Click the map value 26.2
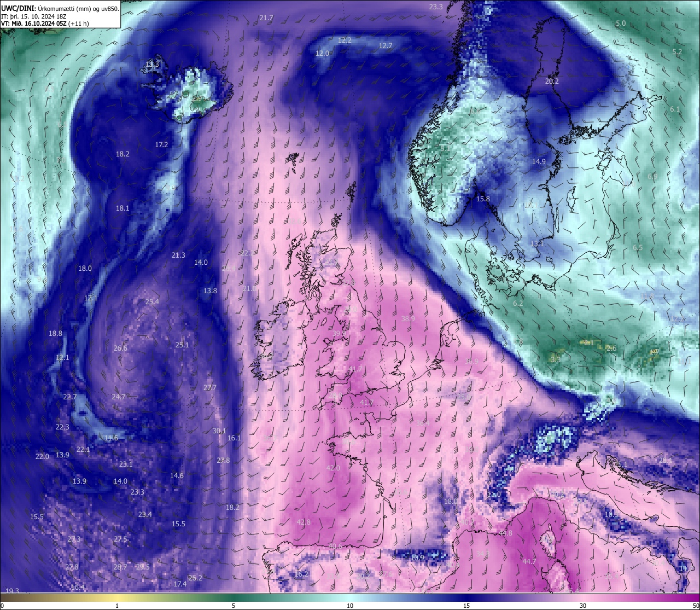This screenshot has width=700, height=610. [x=195, y=578]
